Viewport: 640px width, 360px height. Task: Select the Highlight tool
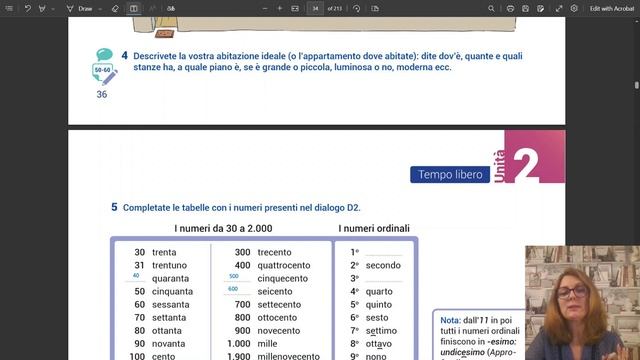click(x=42, y=8)
